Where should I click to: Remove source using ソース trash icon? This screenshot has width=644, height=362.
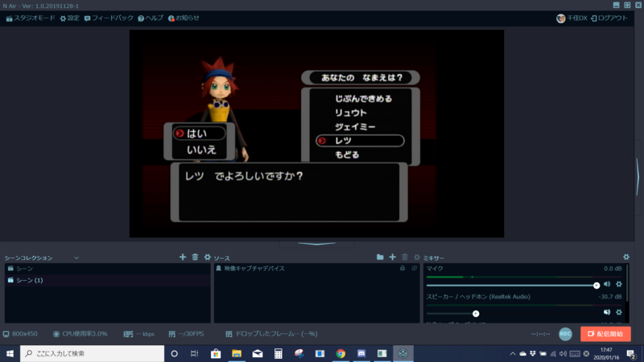[405, 257]
